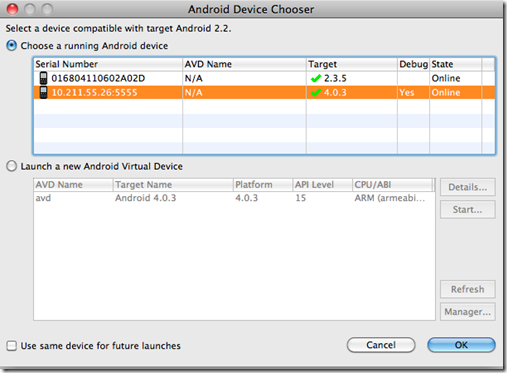Click green checkmark next to 2.3.5
Viewport: 507px width, 373px height.
[315, 78]
